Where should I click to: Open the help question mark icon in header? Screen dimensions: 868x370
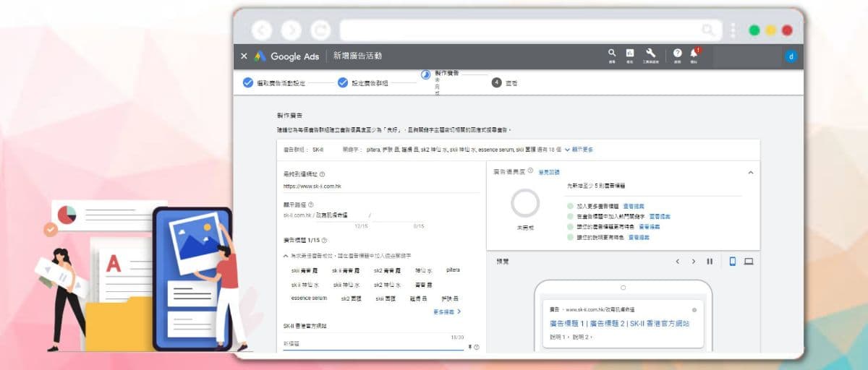point(678,54)
